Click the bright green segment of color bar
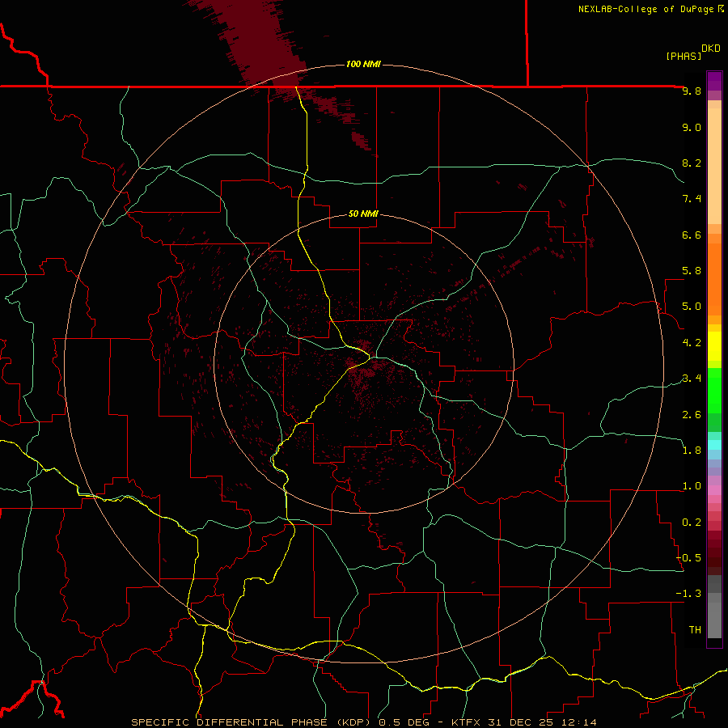The image size is (728, 728). [714, 390]
